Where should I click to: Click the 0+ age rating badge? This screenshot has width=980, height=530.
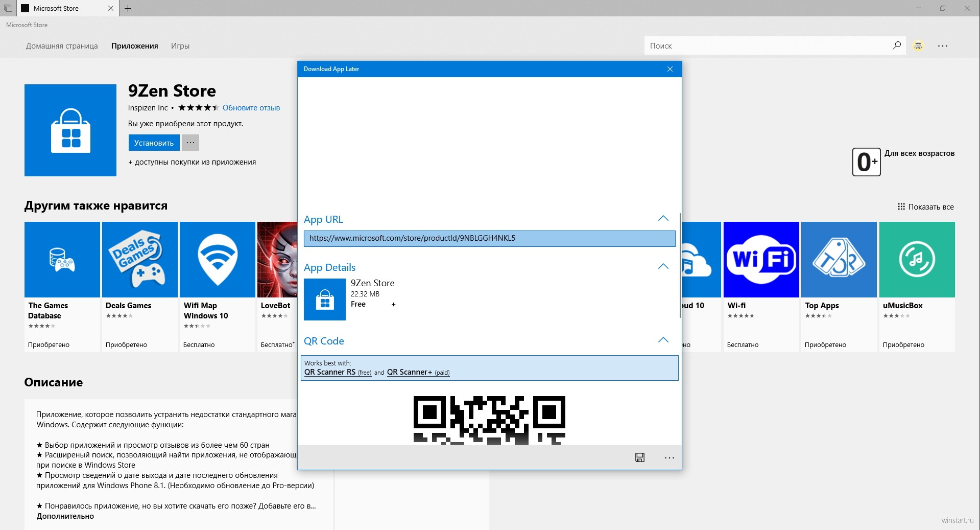point(866,162)
